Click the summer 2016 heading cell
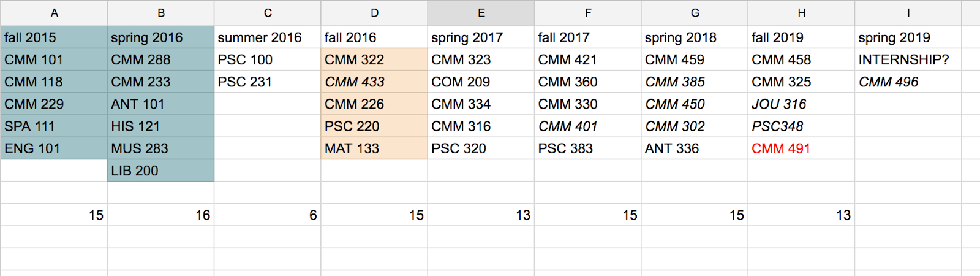Image resolution: width=980 pixels, height=276 pixels. 267,37
